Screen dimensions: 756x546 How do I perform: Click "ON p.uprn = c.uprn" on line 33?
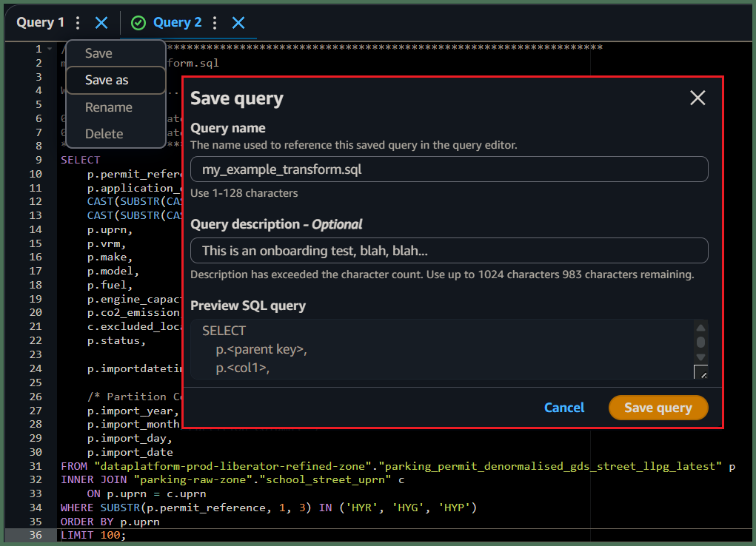tap(147, 493)
